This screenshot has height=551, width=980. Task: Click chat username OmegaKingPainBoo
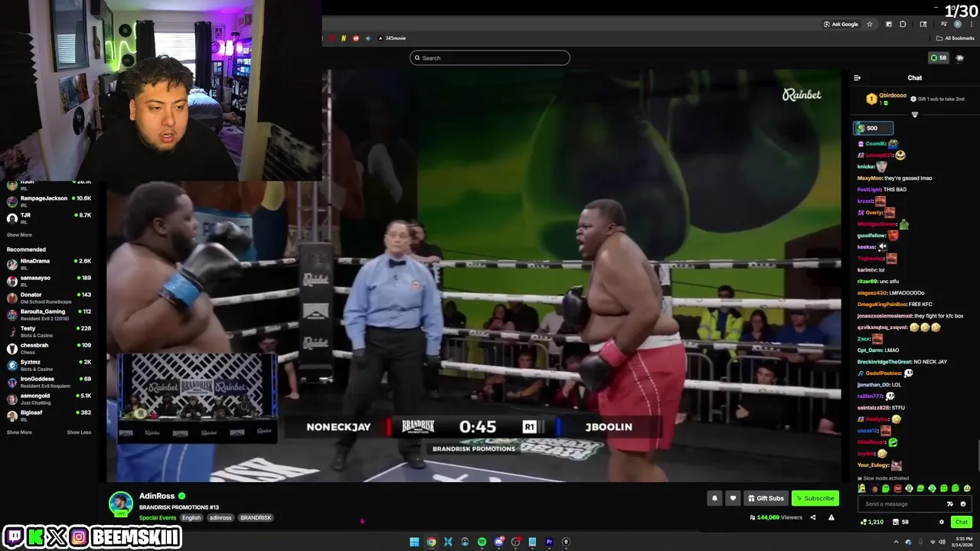(x=882, y=304)
